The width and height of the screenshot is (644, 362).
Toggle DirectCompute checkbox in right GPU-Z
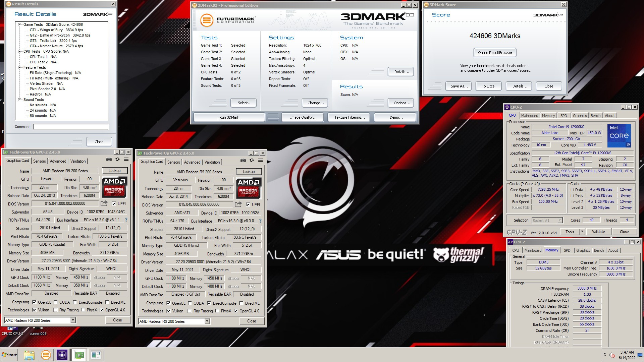(x=209, y=303)
